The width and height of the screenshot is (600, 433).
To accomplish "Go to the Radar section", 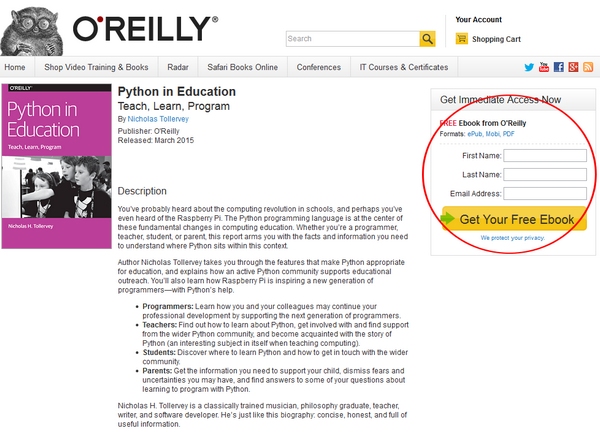I will coord(178,67).
